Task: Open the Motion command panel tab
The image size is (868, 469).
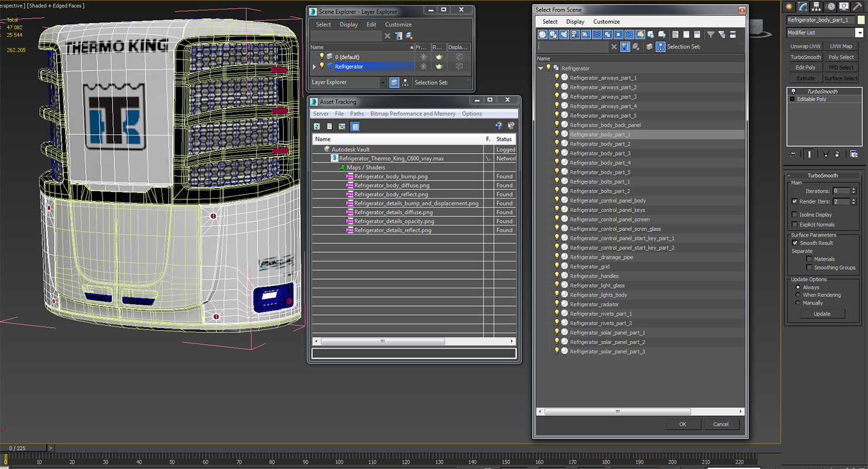Action: 830,6
